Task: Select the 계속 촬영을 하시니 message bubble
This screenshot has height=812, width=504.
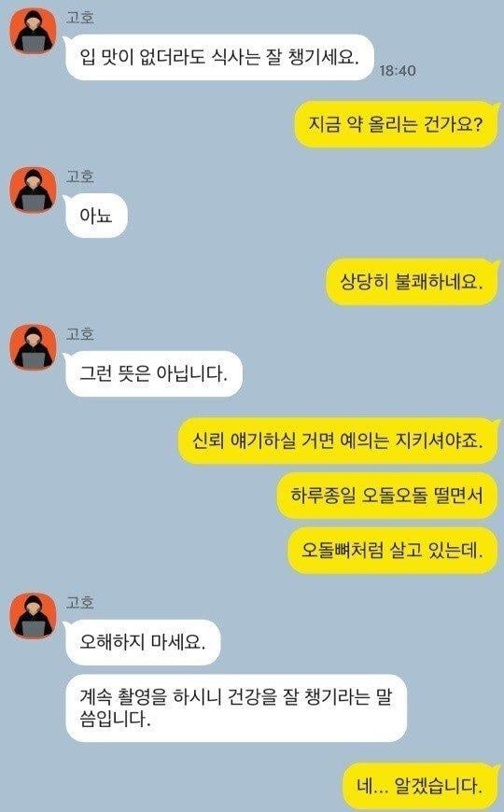Action: (236, 707)
